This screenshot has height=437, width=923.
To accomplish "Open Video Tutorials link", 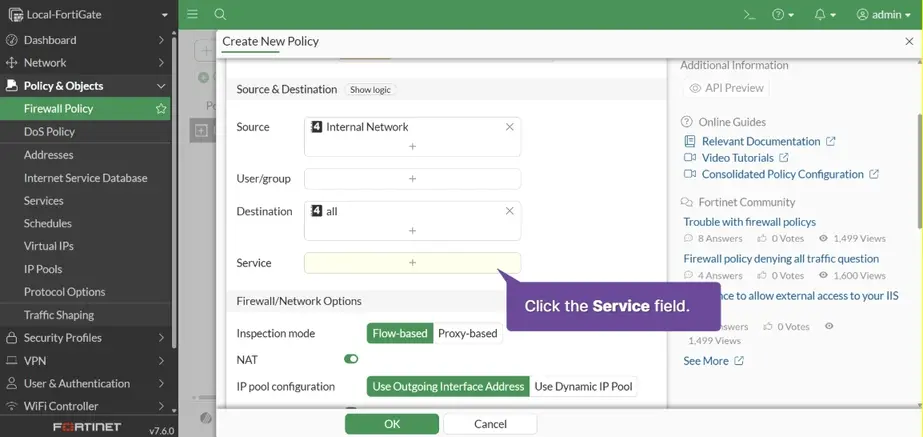I will tap(737, 158).
